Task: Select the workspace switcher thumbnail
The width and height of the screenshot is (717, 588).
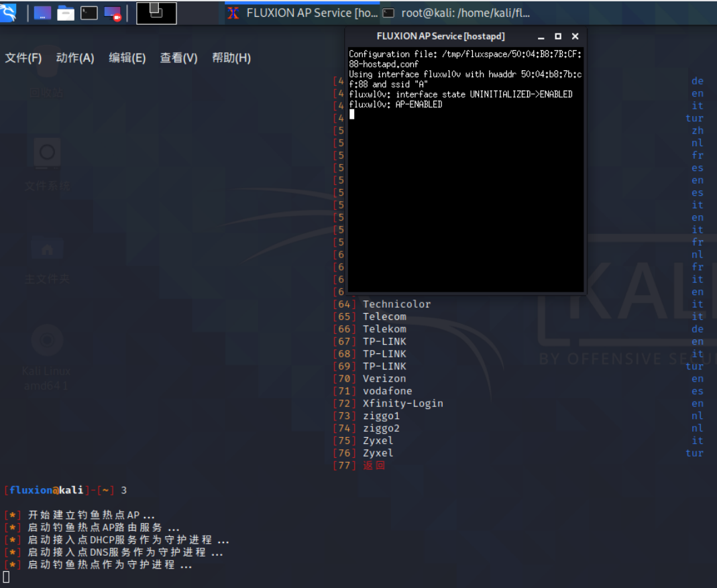Action: tap(156, 13)
